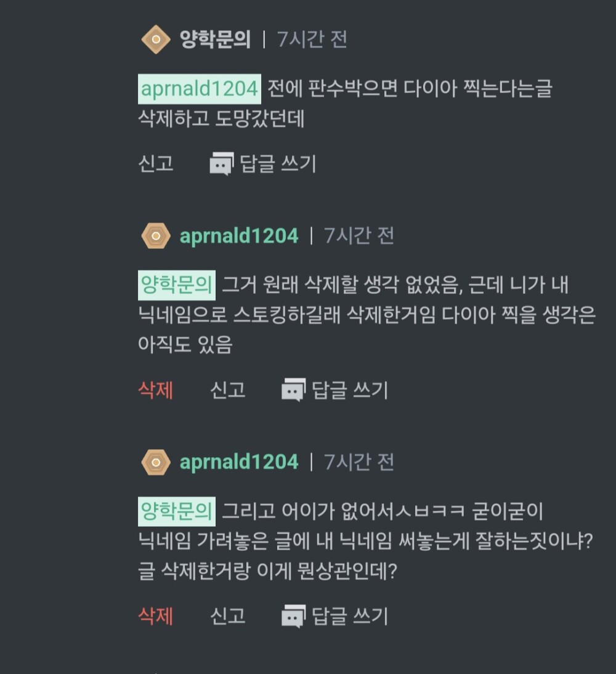The image size is (616, 674).
Task: Click reply bubble icon under the 스토킹 comment
Action: (x=293, y=390)
